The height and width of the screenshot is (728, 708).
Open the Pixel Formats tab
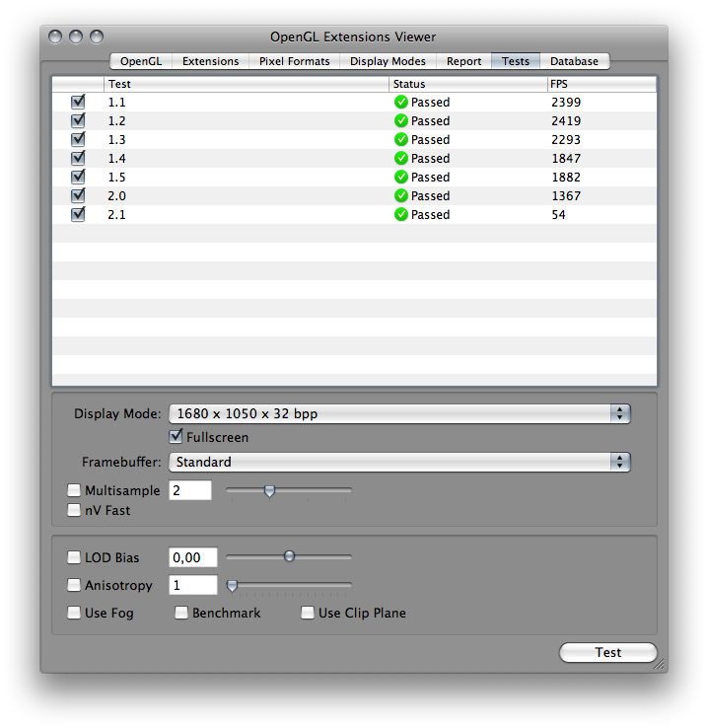tap(295, 61)
